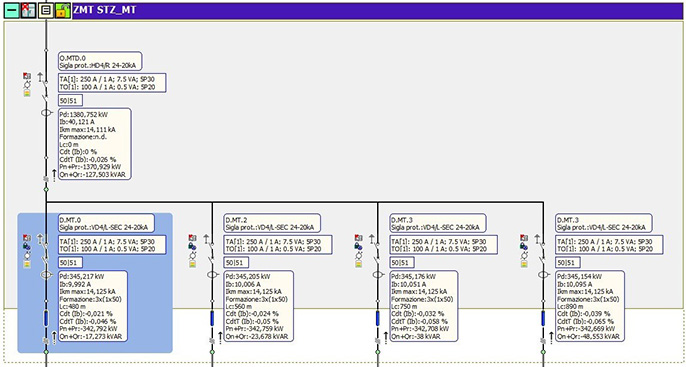Image resolution: width=686 pixels, height=367 pixels.
Task: Click the O.MTD.0 HD4/R breaker label
Action: (x=100, y=61)
